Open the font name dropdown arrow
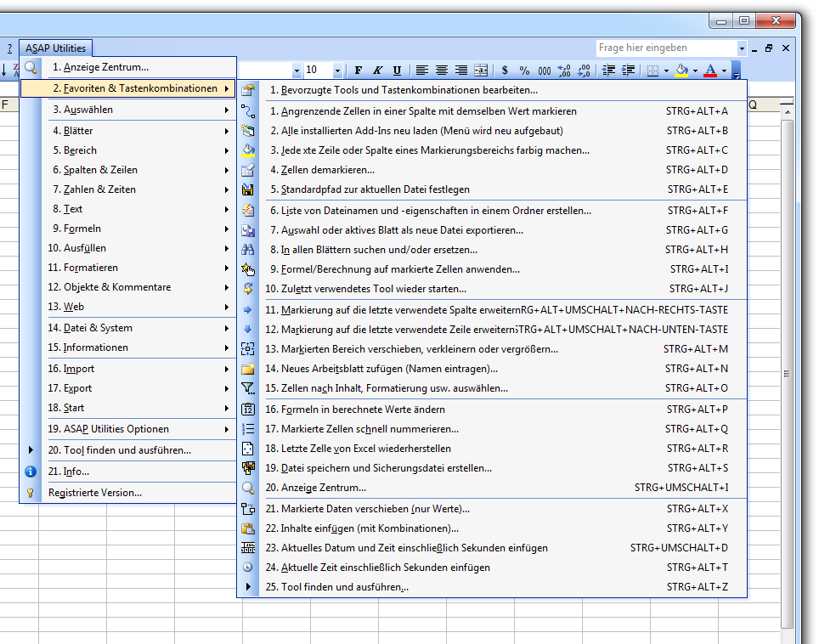 point(297,70)
